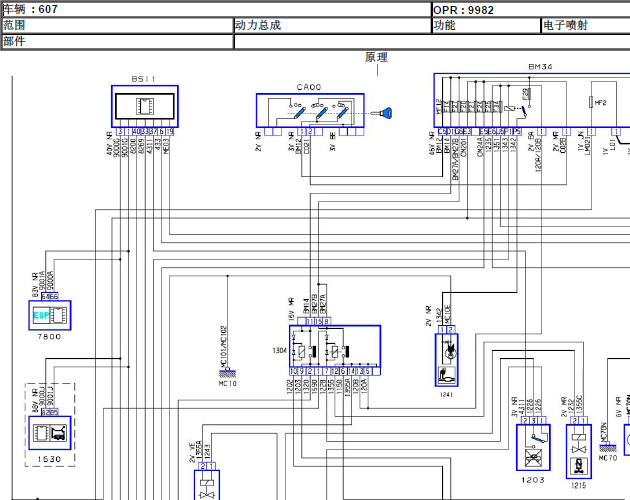The width and height of the screenshot is (630, 500).
Task: Click the blue ignition key icon
Action: point(382,113)
